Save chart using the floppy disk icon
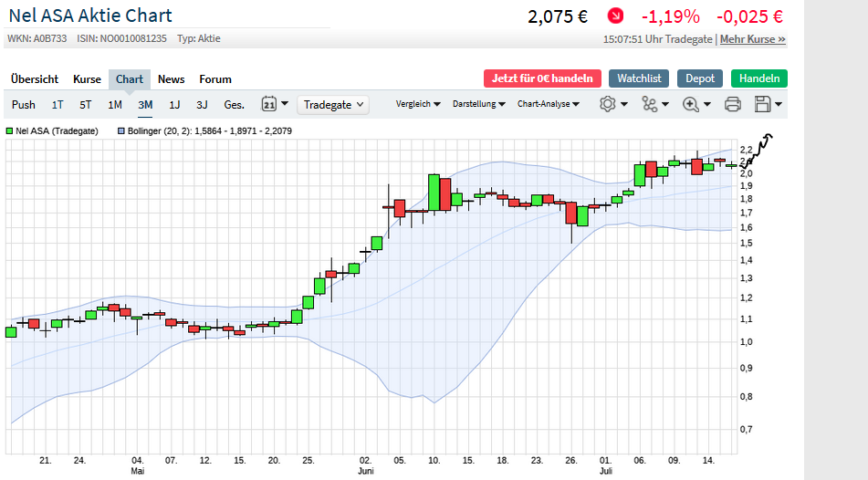 (x=769, y=104)
